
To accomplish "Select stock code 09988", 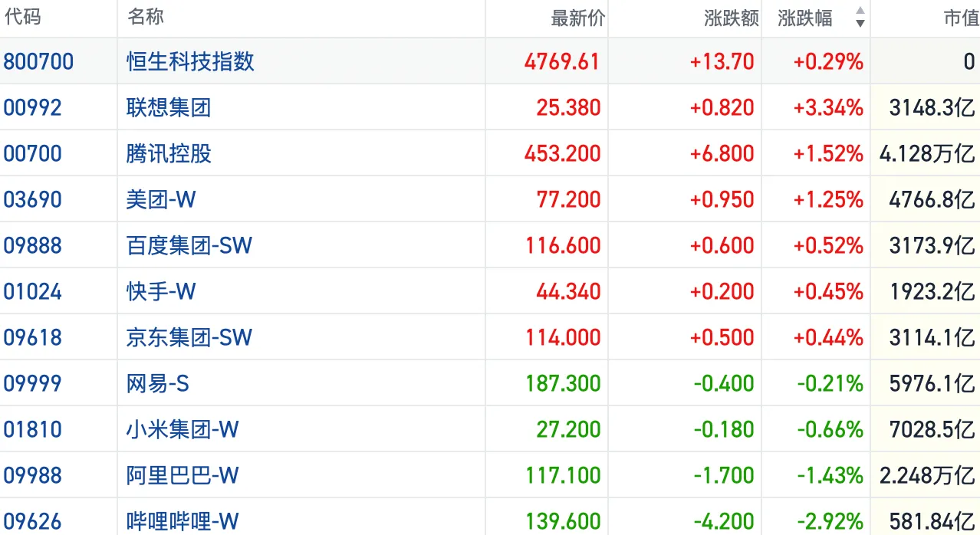I will click(x=32, y=475).
